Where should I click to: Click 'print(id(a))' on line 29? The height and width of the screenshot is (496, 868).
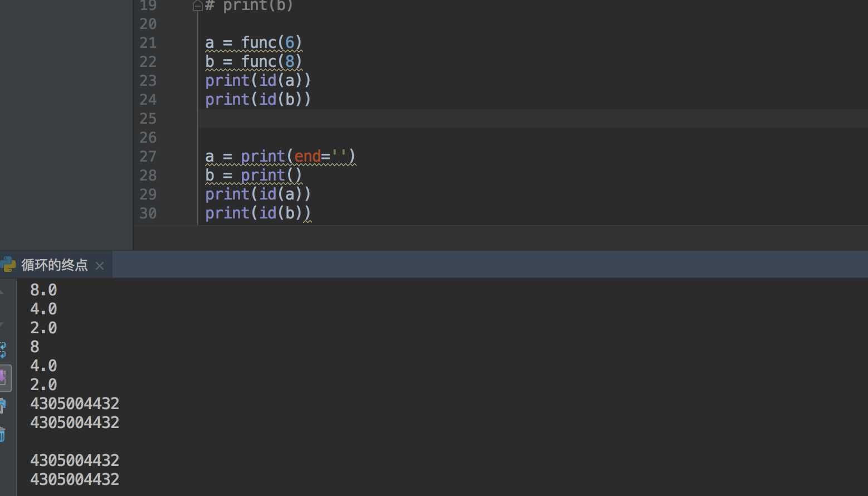click(258, 194)
